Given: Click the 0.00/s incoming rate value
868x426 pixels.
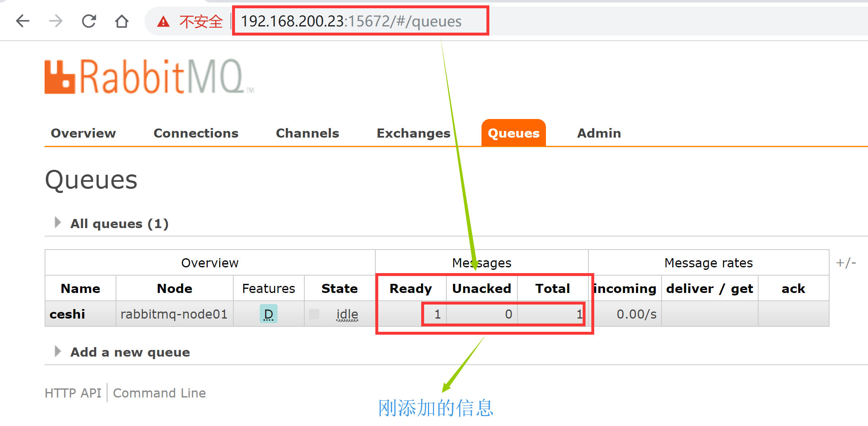Looking at the screenshot, I should (x=636, y=314).
